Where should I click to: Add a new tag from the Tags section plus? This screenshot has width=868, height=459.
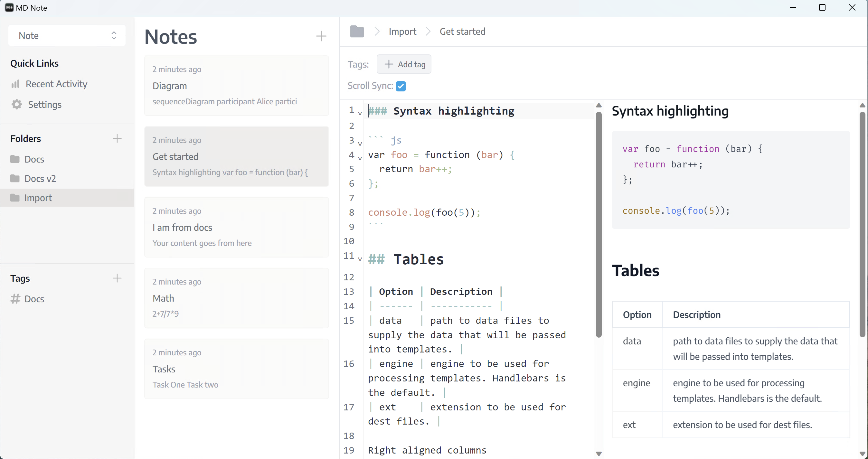click(x=117, y=278)
